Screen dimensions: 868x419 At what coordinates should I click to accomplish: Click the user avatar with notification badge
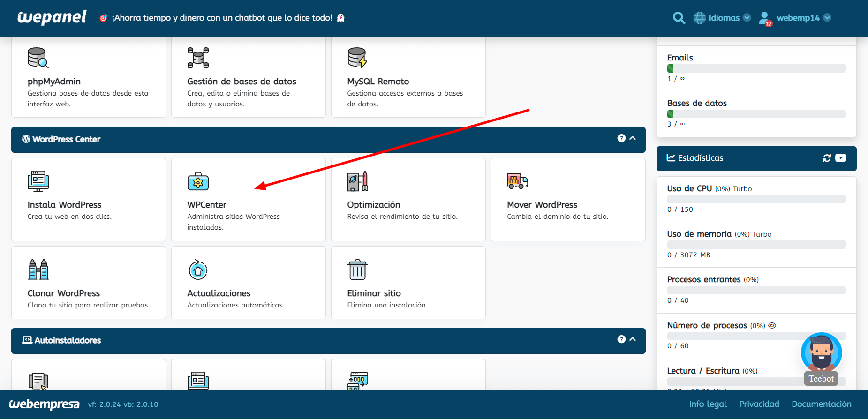[765, 19]
